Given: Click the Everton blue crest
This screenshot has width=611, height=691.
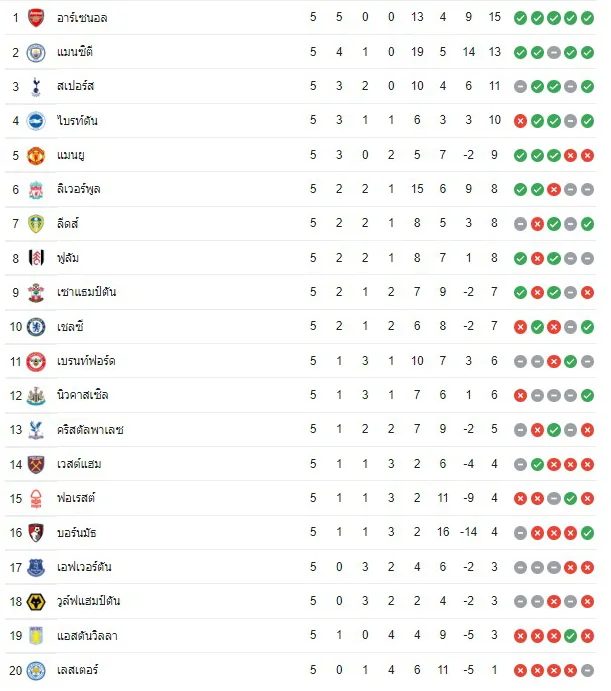Looking at the screenshot, I should tap(36, 568).
